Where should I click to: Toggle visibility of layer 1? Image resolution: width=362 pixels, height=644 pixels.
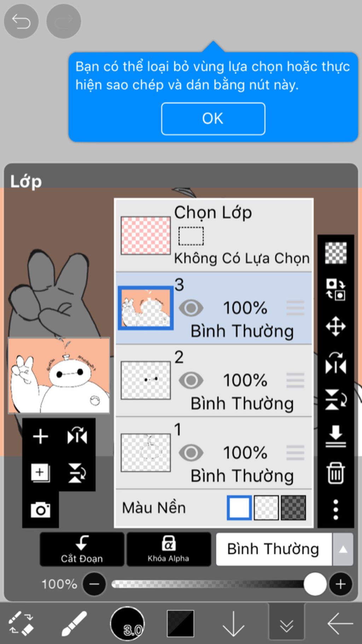click(x=191, y=453)
